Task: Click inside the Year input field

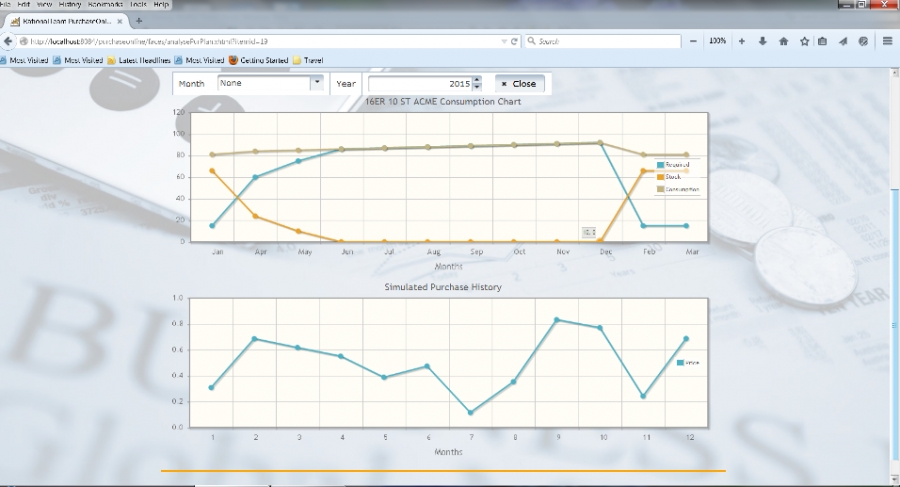Action: pos(418,84)
